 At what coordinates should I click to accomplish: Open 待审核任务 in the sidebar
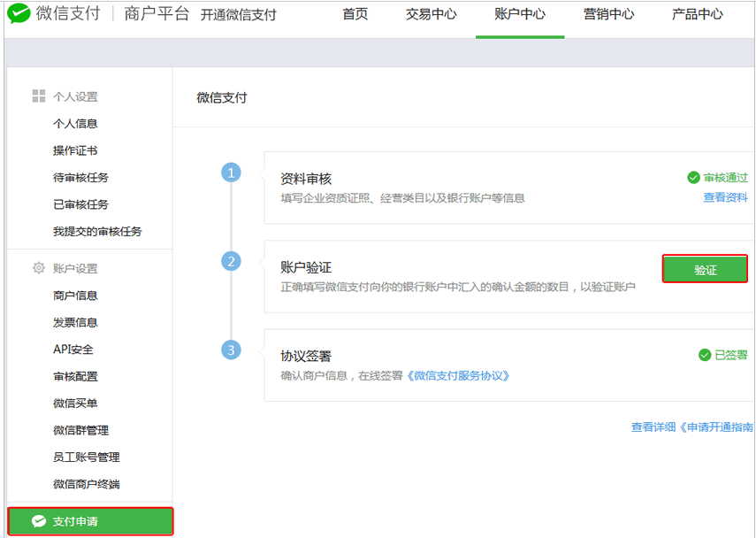click(x=80, y=178)
